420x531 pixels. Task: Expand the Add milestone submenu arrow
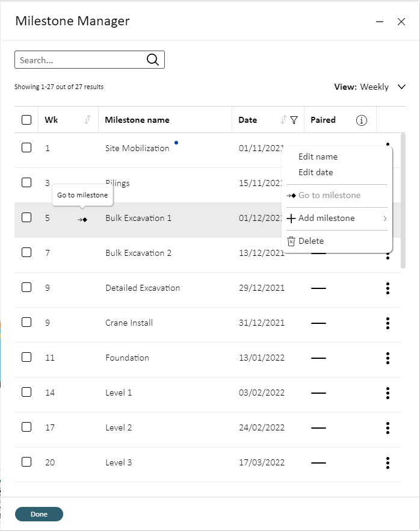tap(385, 219)
